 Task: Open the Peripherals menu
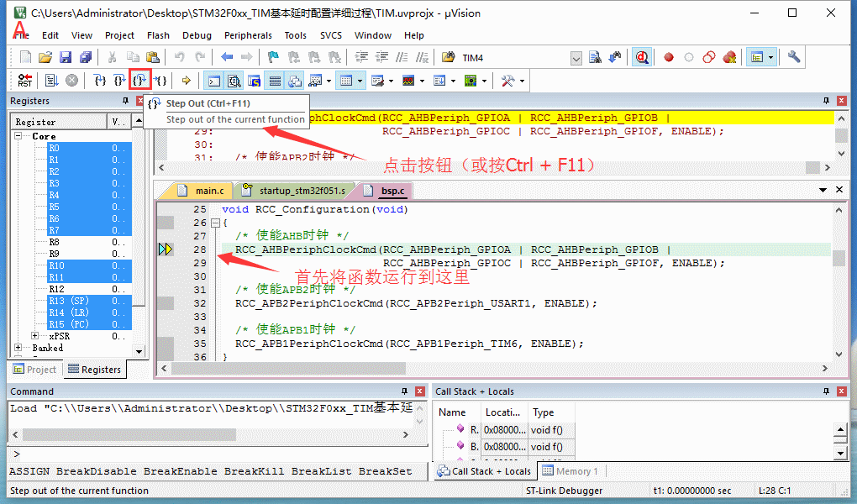tap(248, 35)
